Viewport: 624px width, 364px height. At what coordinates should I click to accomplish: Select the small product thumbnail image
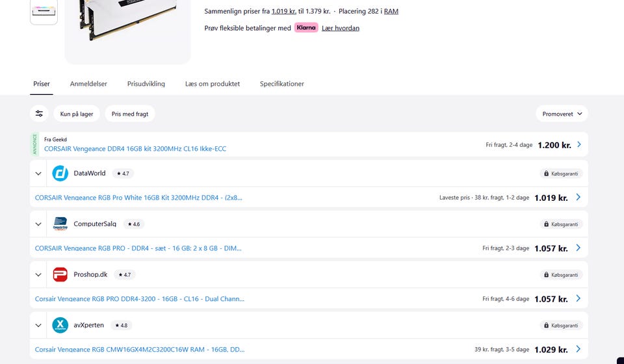click(44, 12)
